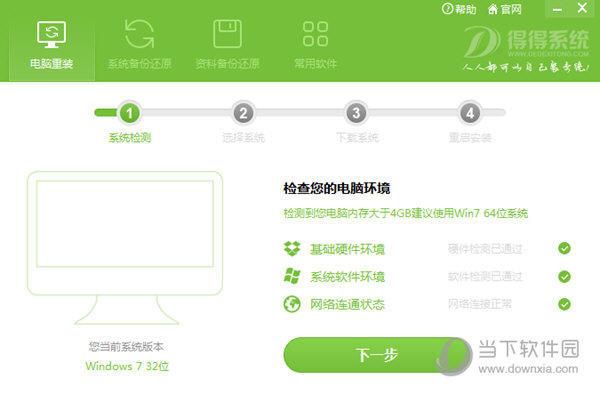
Task: Click the checkmark beside 网络连接正常
Action: pyautogui.click(x=564, y=304)
